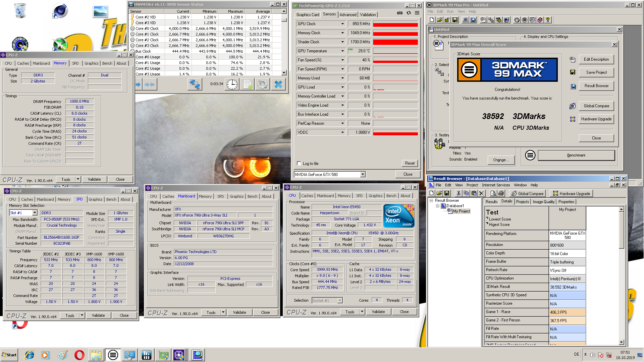Click the DRAM Frequency 1000.0 MHz value
The width and height of the screenshot is (644, 362).
(79, 101)
